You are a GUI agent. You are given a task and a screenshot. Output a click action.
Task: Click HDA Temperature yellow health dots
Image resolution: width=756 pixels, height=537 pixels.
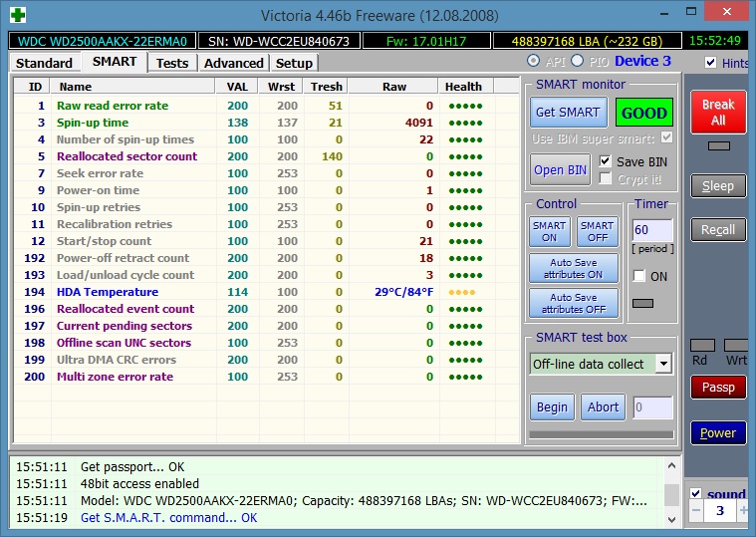(462, 292)
